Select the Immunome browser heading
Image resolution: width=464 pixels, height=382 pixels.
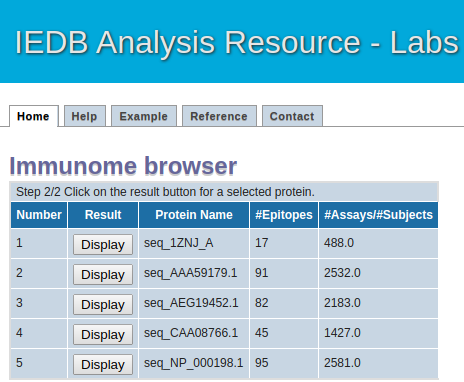(123, 166)
